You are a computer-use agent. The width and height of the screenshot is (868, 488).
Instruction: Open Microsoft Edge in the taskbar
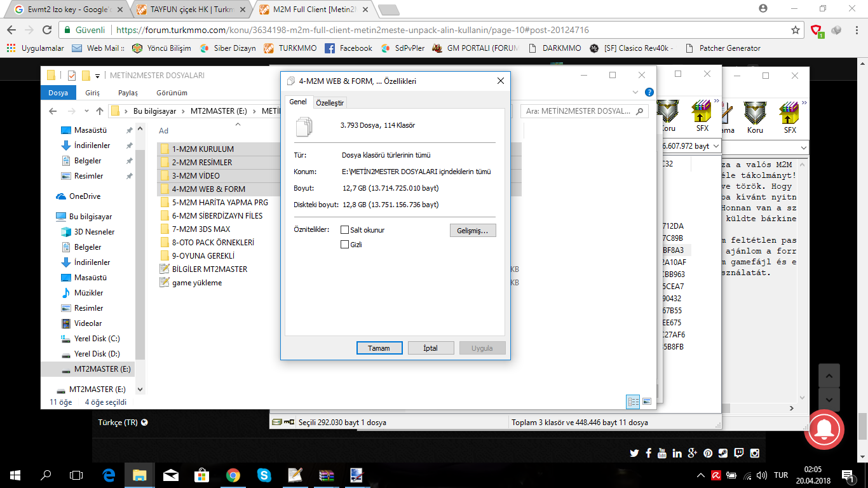click(109, 475)
